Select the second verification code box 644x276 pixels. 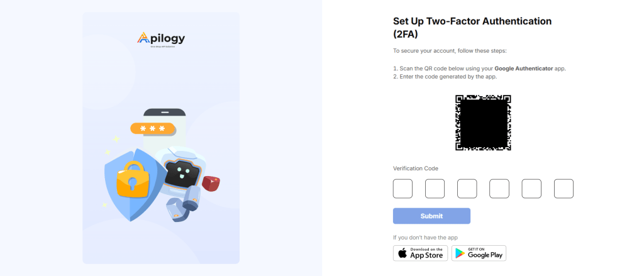coord(435,189)
